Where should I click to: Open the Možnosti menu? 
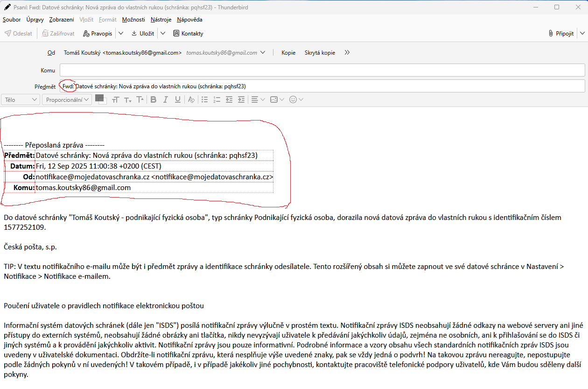[x=133, y=20]
